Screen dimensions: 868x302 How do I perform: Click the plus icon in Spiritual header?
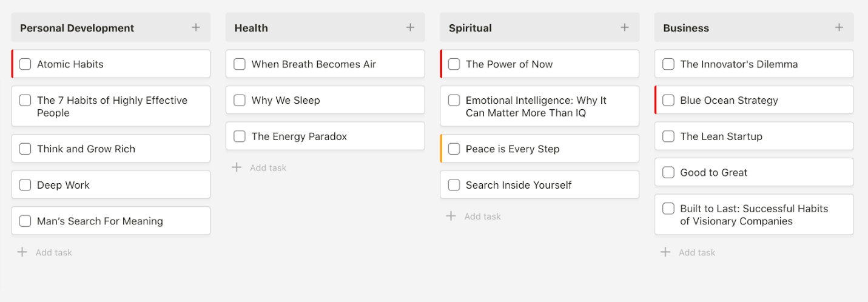tap(625, 27)
